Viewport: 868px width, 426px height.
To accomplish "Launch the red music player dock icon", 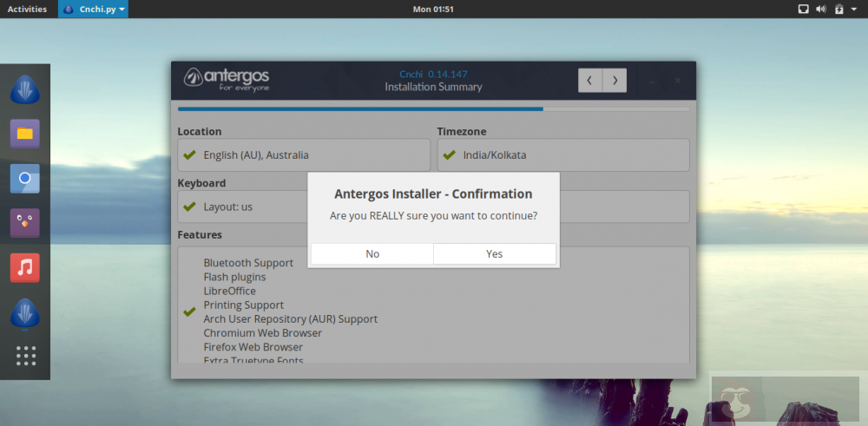I will 25,268.
